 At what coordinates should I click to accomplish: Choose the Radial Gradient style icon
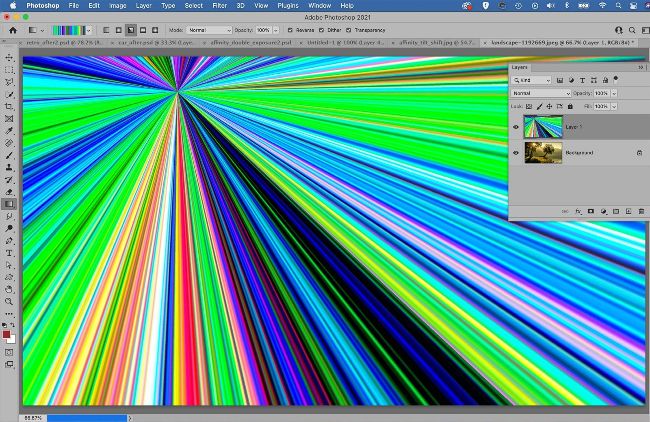pos(119,30)
